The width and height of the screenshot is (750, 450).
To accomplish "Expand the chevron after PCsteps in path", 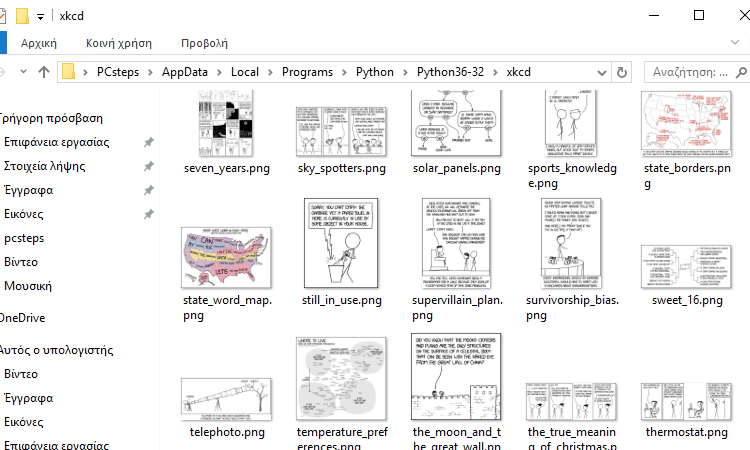I will click(x=150, y=72).
